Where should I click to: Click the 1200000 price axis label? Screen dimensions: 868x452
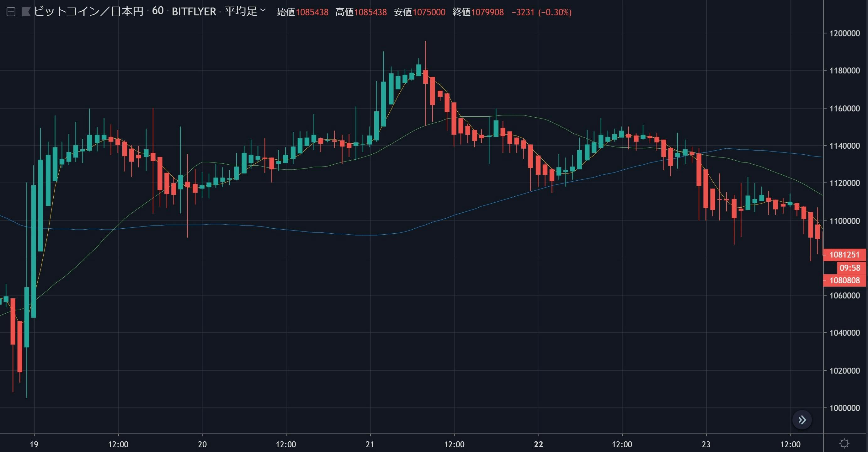(844, 33)
